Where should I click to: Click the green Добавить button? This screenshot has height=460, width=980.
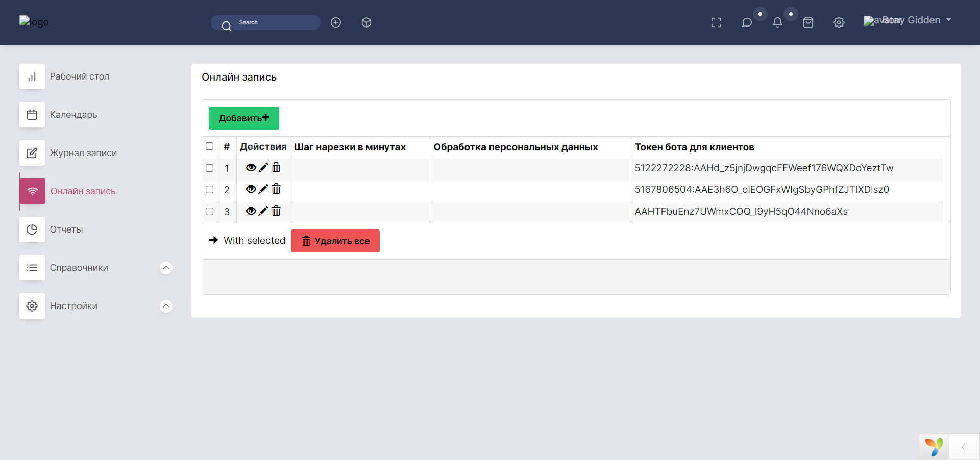pos(244,118)
